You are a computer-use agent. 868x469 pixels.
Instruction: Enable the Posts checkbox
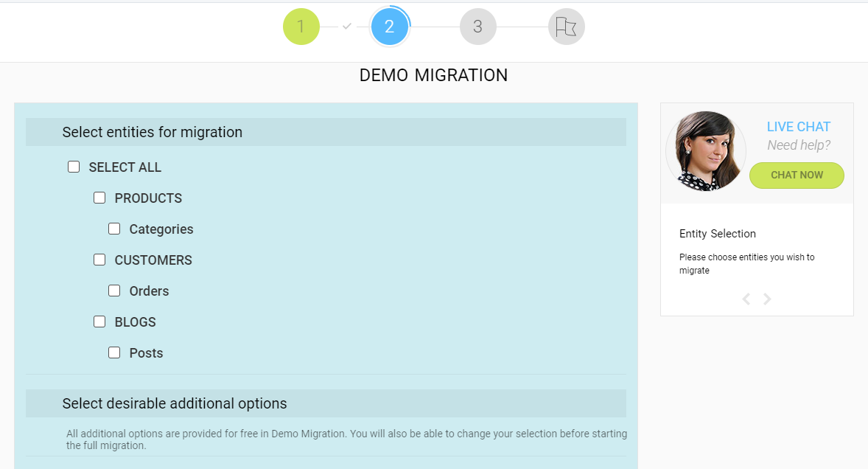pos(114,352)
